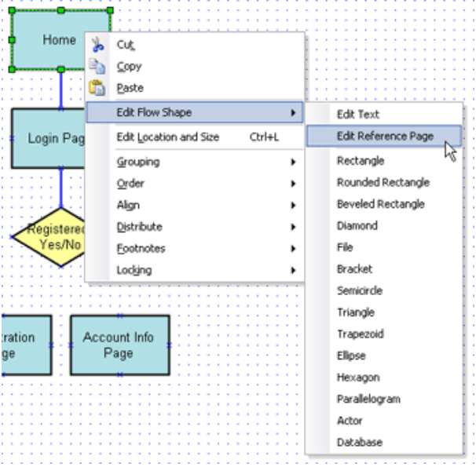
Task: Open the Locking submenu
Action: click(134, 270)
